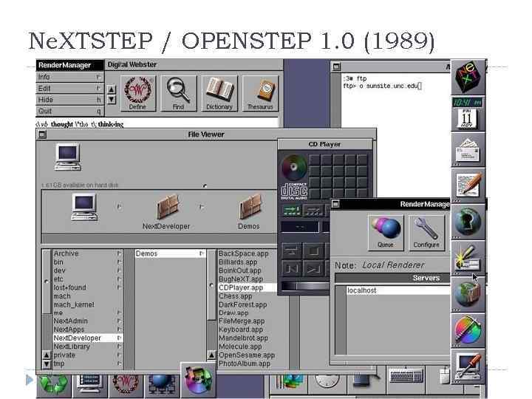This screenshot has width=532, height=399.
Task: Click the Recycler icon at the bottom
Action: click(54, 386)
